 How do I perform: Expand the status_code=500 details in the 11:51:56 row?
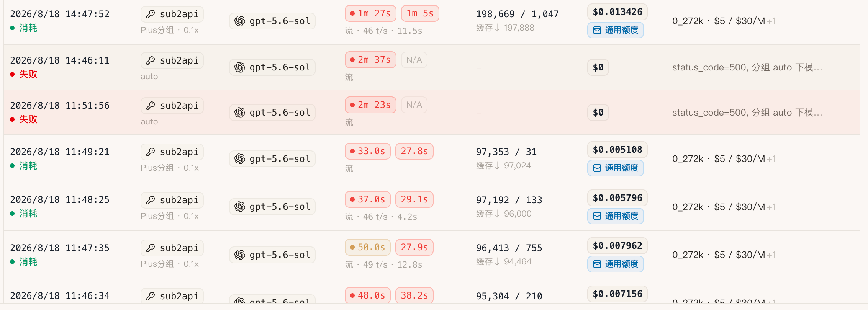(x=747, y=113)
